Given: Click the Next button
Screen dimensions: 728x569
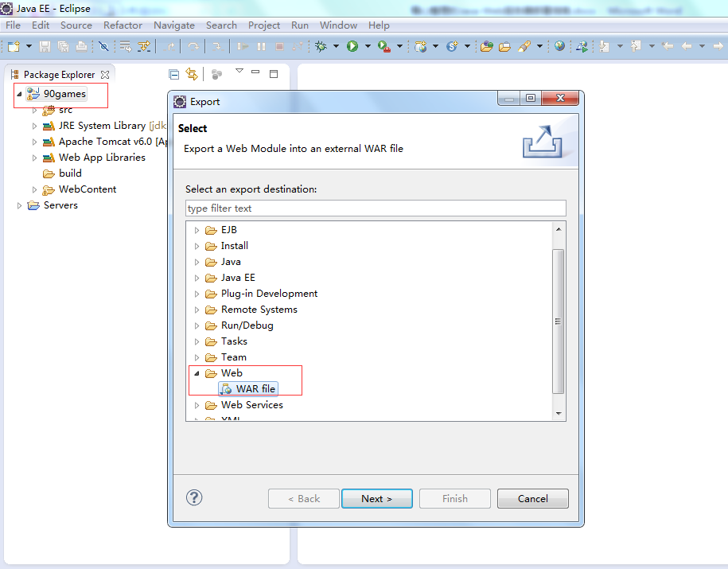Looking at the screenshot, I should pyautogui.click(x=376, y=498).
